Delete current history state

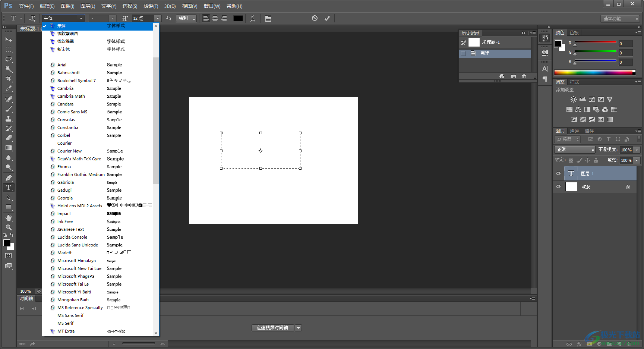[524, 76]
